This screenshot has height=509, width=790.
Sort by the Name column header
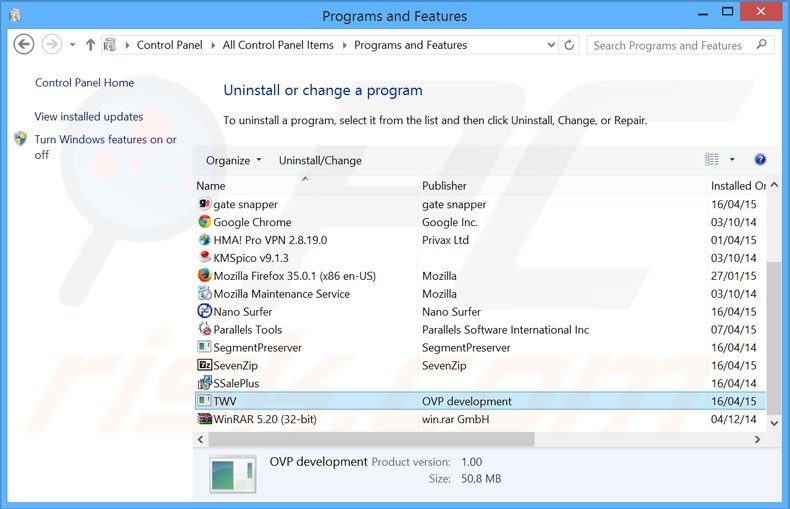(x=306, y=185)
